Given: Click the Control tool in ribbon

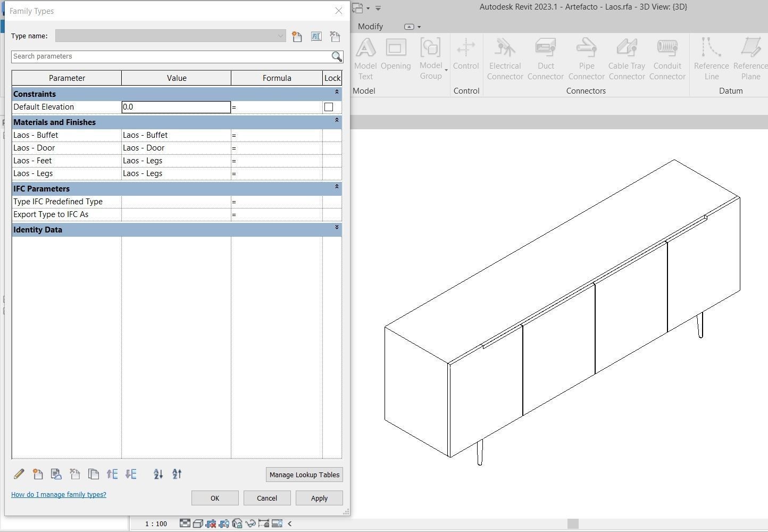Looking at the screenshot, I should point(466,54).
